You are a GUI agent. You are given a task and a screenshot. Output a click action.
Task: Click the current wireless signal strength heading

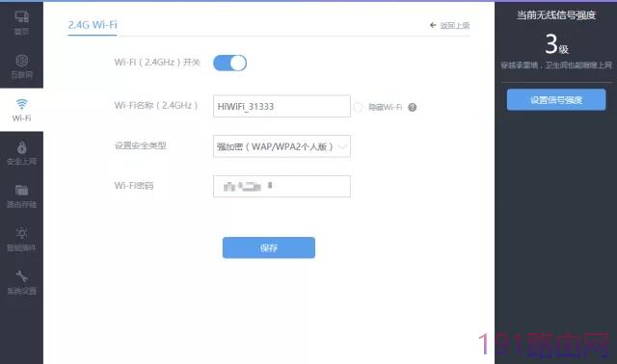[x=556, y=15]
